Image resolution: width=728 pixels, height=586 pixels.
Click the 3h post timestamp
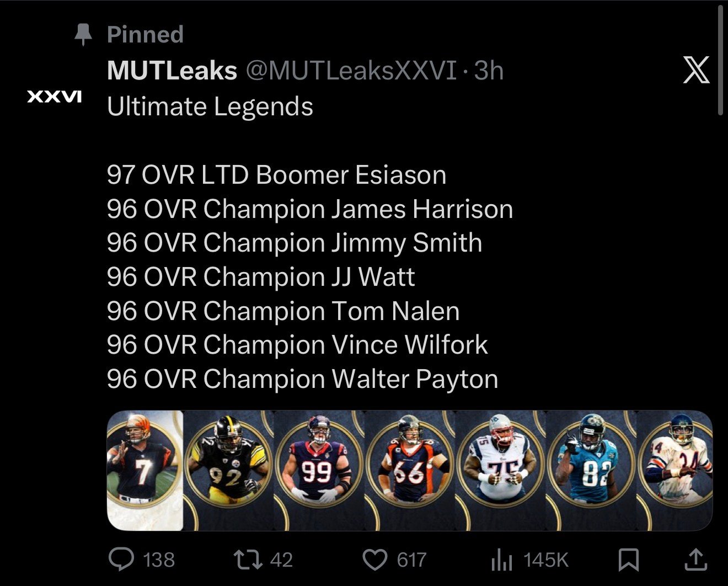[x=489, y=71]
